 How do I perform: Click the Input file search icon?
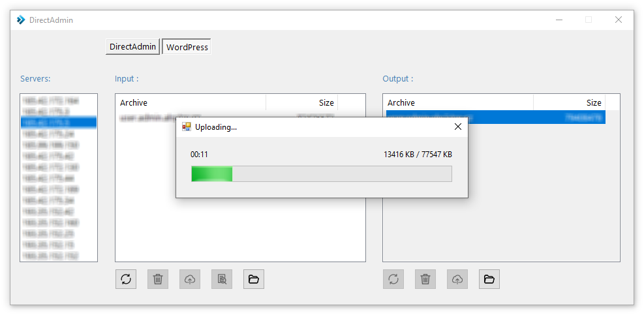click(x=222, y=279)
